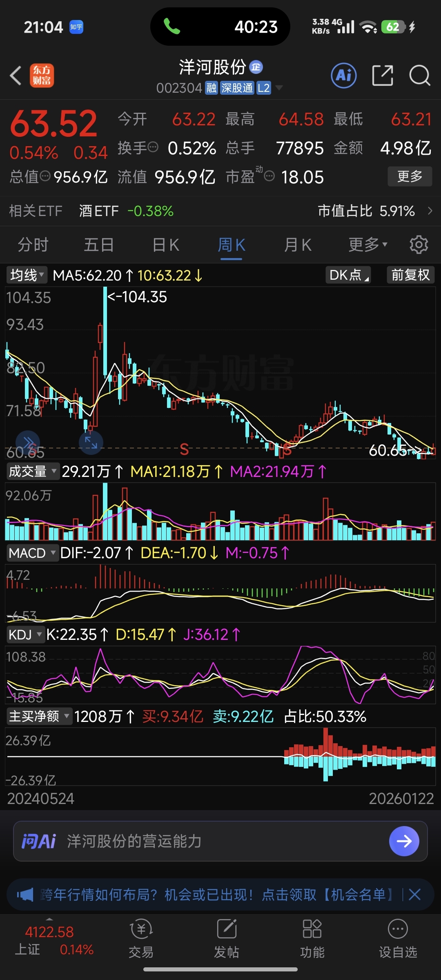Open the 均线 indicator dropdown
Viewport: 441px width, 980px height.
click(x=27, y=275)
